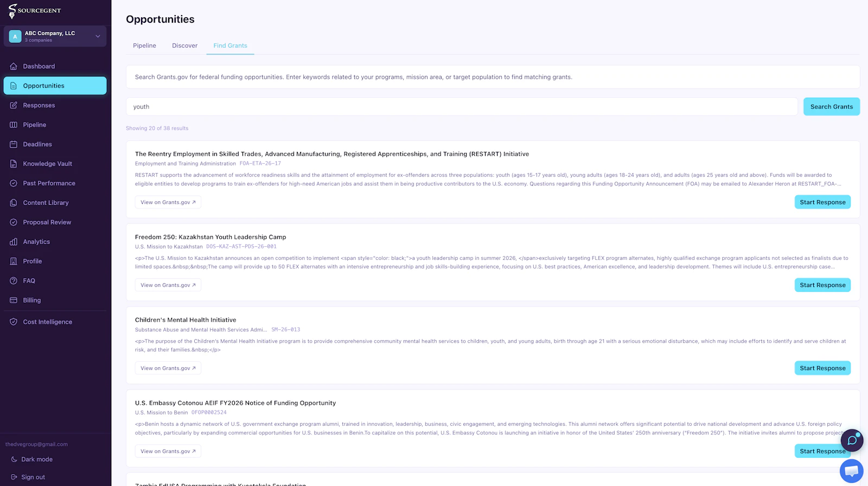868x486 pixels.
Task: Open Knowledge Vault in the sidebar
Action: tap(55, 164)
